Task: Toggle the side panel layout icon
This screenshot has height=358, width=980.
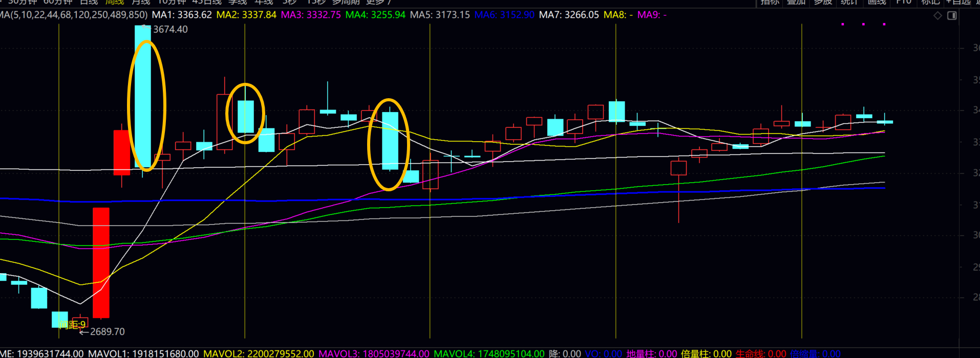Action: [x=952, y=16]
